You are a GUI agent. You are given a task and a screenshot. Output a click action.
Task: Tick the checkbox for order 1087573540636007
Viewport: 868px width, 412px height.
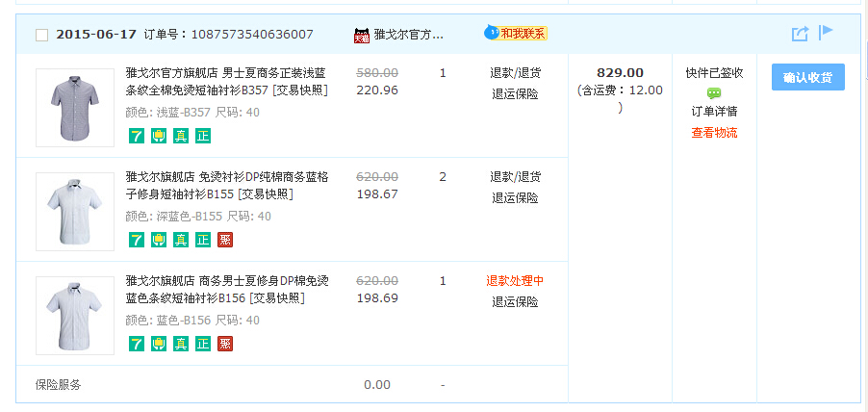click(x=41, y=35)
